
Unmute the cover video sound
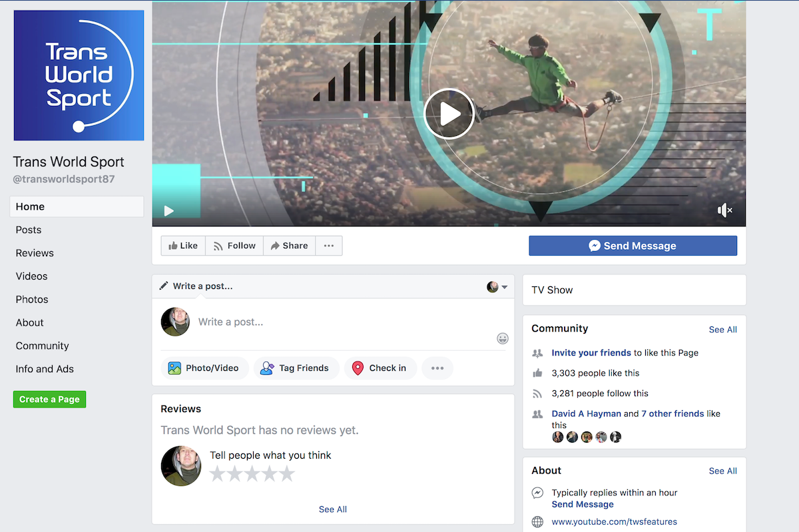point(725,210)
